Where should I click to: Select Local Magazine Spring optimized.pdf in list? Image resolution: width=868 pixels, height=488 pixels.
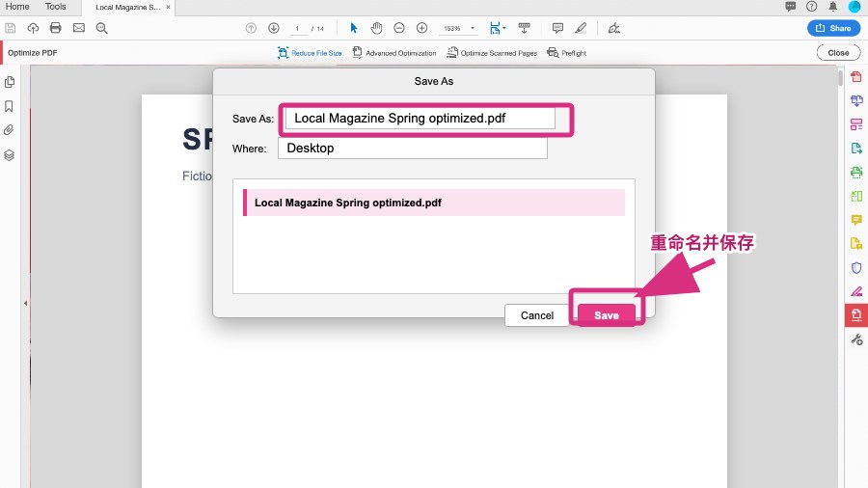click(x=434, y=203)
